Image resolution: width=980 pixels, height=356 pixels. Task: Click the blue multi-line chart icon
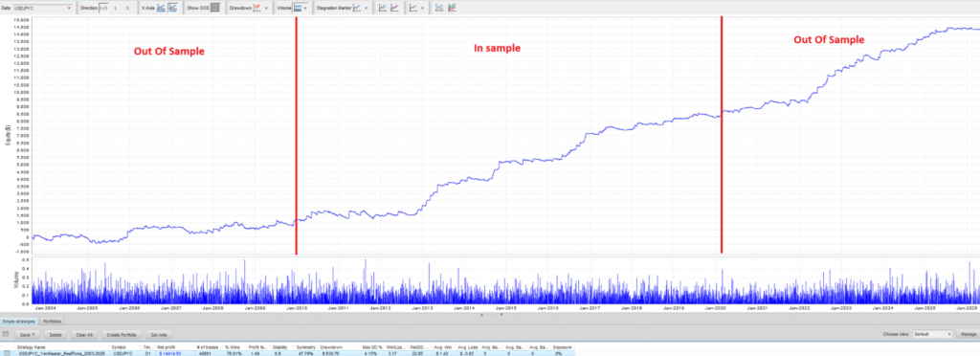tap(439, 8)
